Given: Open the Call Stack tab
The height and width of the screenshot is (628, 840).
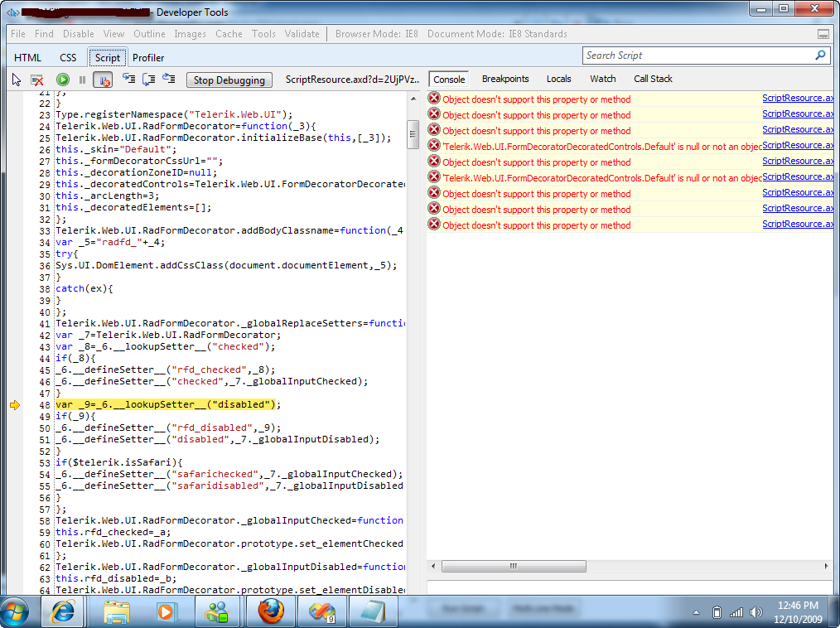Looking at the screenshot, I should pos(653,79).
